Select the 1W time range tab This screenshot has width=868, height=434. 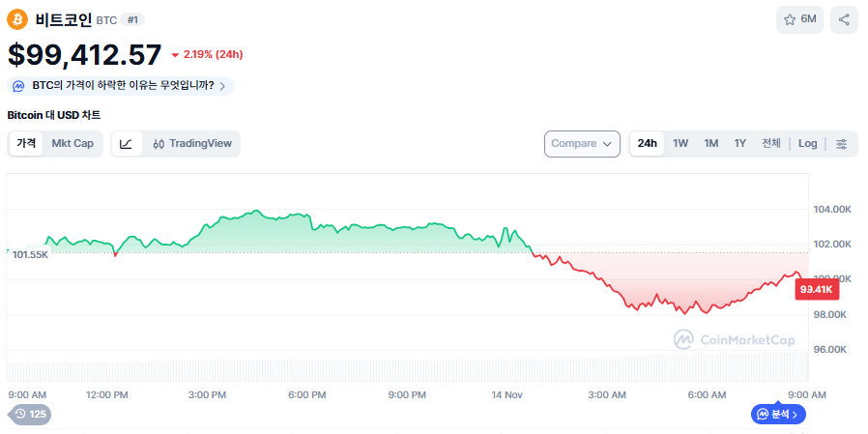680,144
